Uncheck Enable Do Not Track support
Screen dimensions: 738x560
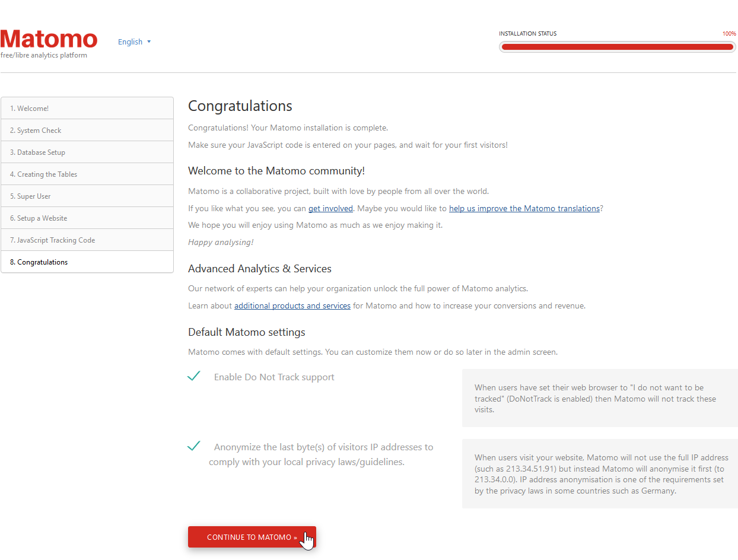point(194,376)
